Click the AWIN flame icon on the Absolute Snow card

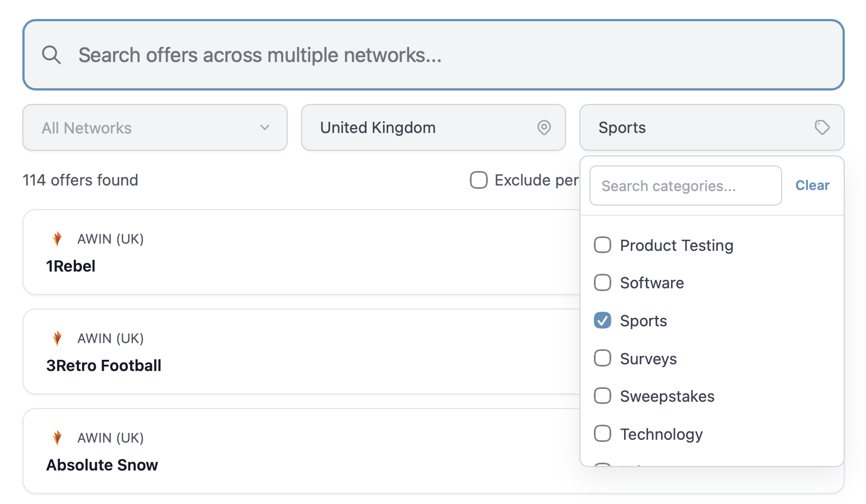pyautogui.click(x=56, y=438)
